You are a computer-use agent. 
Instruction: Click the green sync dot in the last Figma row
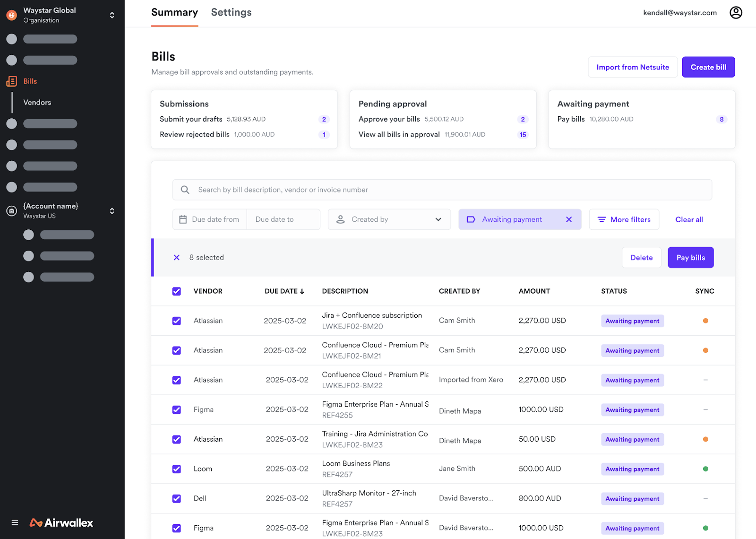point(705,528)
